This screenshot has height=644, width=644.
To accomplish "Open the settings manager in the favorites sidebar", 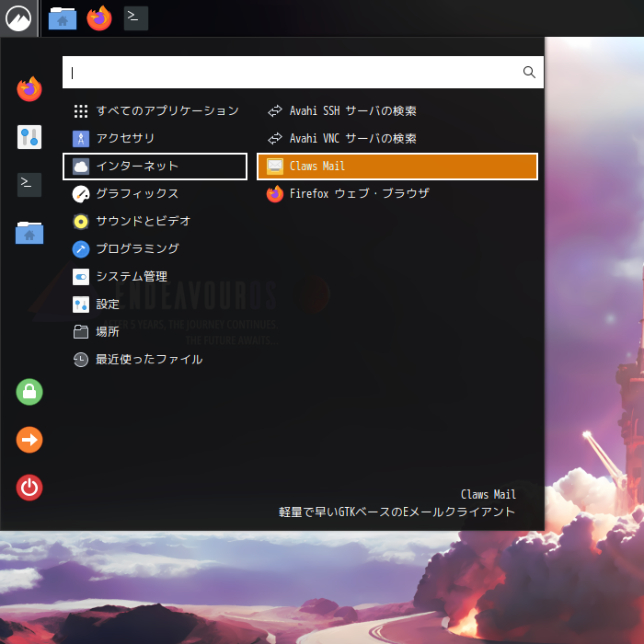I will point(29,137).
